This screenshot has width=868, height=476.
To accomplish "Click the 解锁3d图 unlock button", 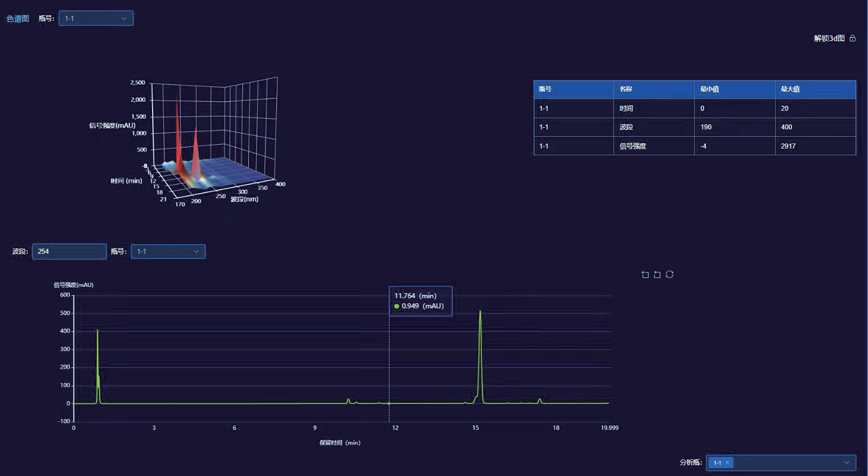I will click(x=829, y=38).
